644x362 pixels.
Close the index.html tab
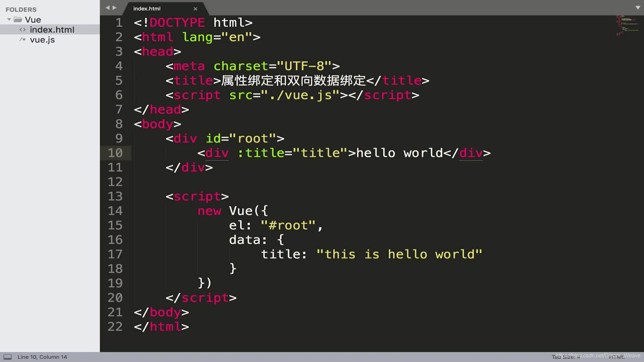pyautogui.click(x=196, y=9)
